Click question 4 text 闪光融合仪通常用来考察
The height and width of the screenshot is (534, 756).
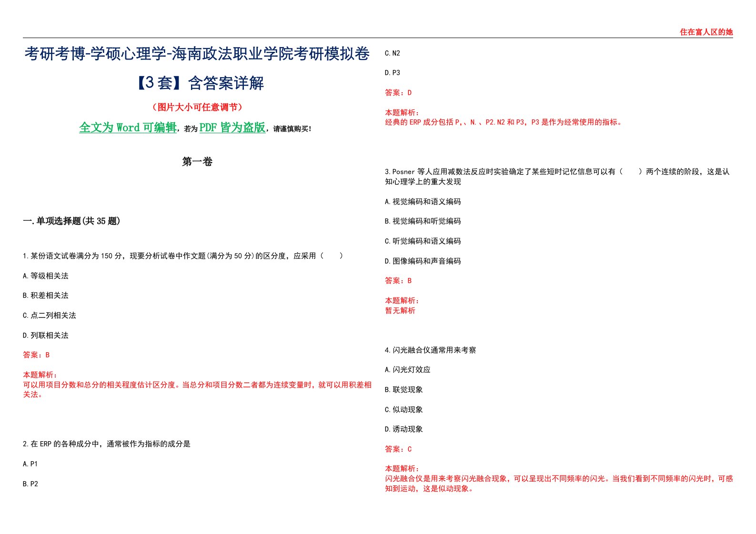[431, 350]
